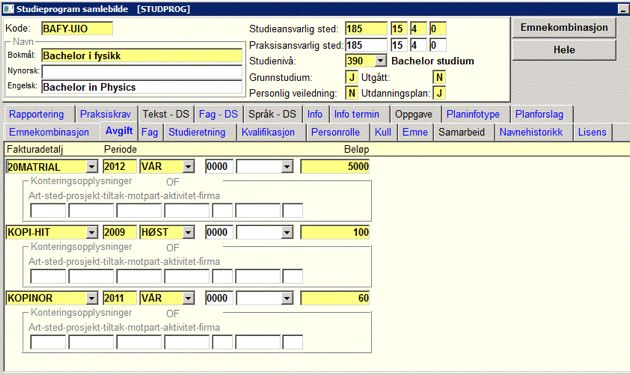Click the Studieprogram window title icon
630x375 pixels.
coord(8,8)
